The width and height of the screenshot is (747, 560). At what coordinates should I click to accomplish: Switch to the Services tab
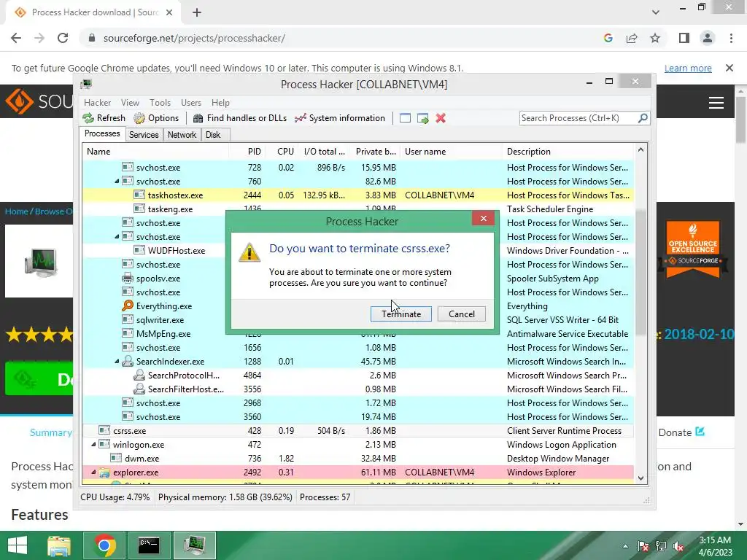pos(144,135)
